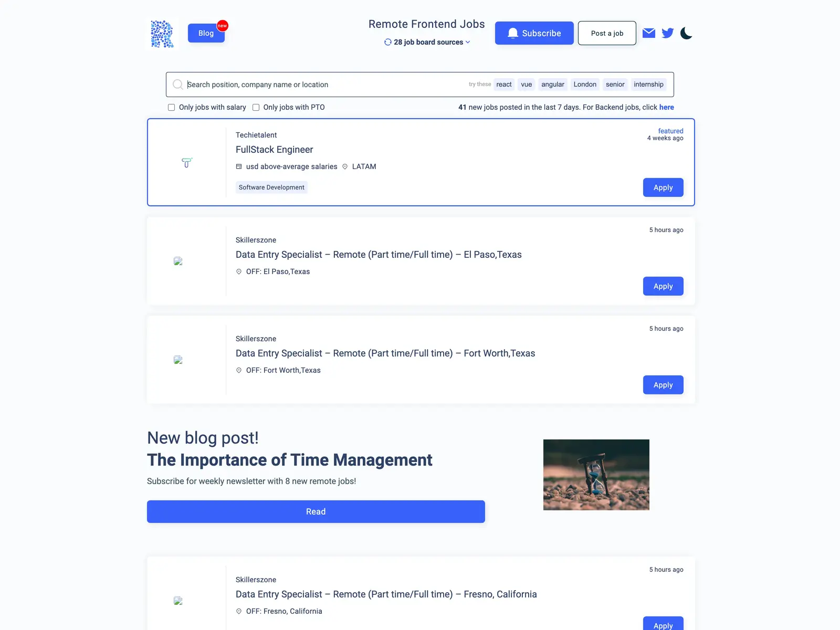This screenshot has width=840, height=630.
Task: Open the FullStack Engineer job title
Action: tap(274, 150)
